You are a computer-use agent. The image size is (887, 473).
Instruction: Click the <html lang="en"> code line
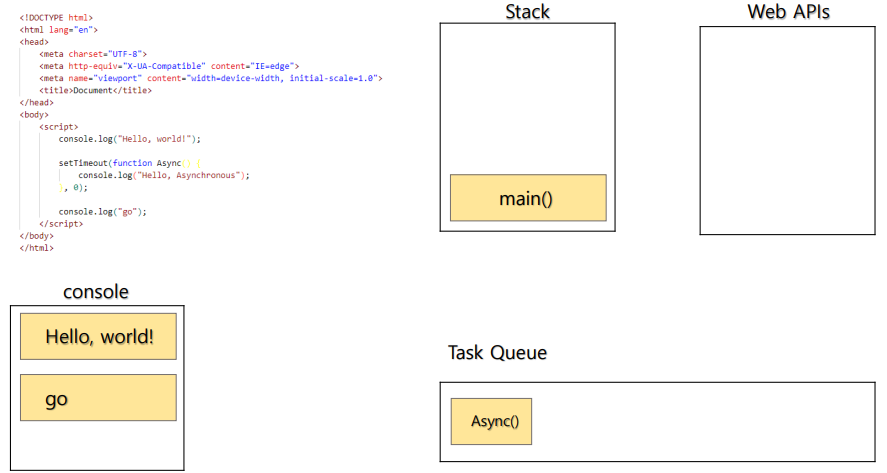[x=59, y=29]
